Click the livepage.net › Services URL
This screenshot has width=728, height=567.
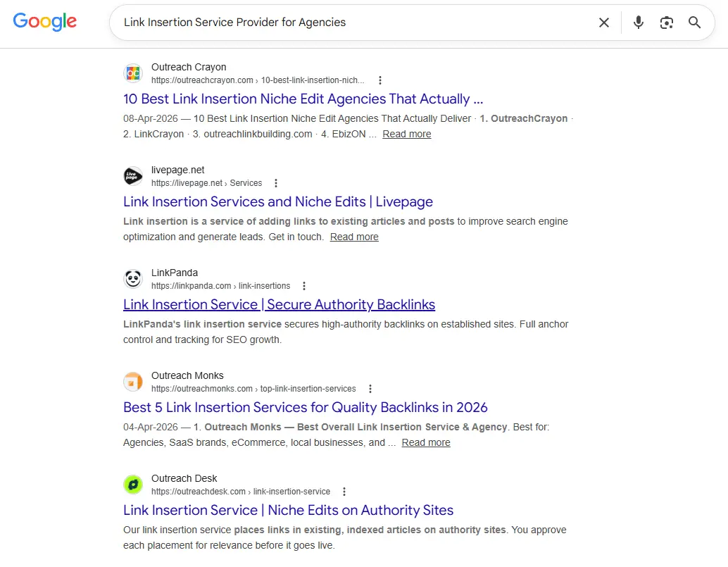pyautogui.click(x=206, y=183)
